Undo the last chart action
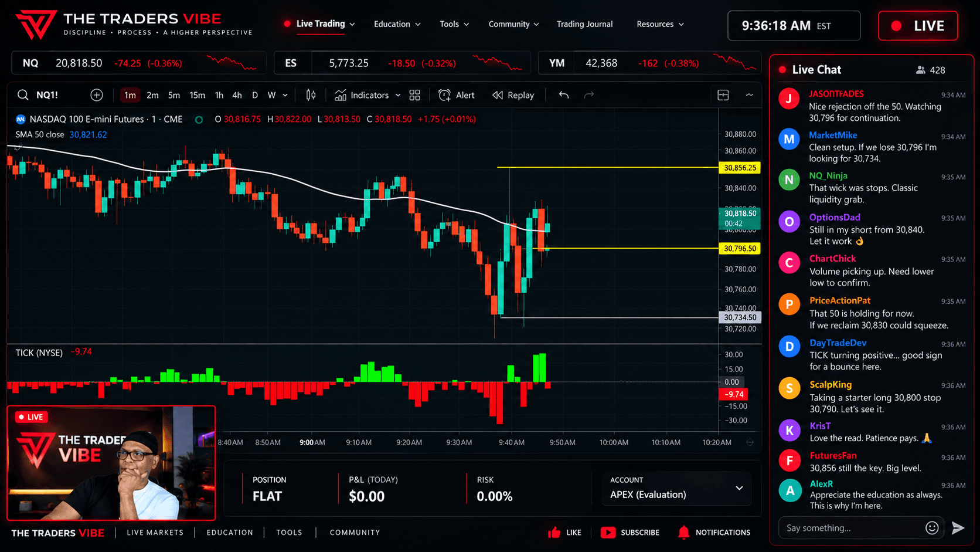The width and height of the screenshot is (980, 552). [x=564, y=95]
